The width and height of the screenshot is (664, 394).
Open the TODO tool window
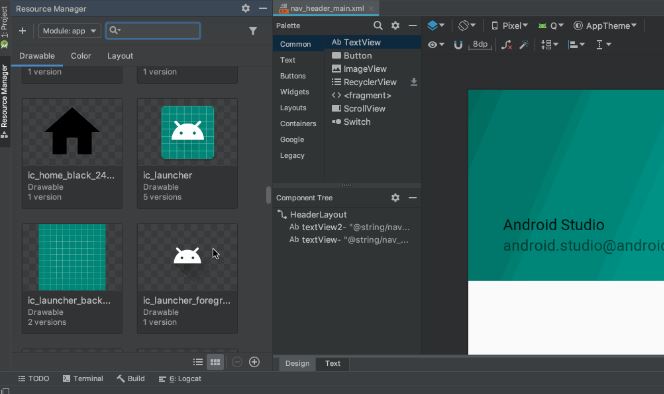[33, 379]
